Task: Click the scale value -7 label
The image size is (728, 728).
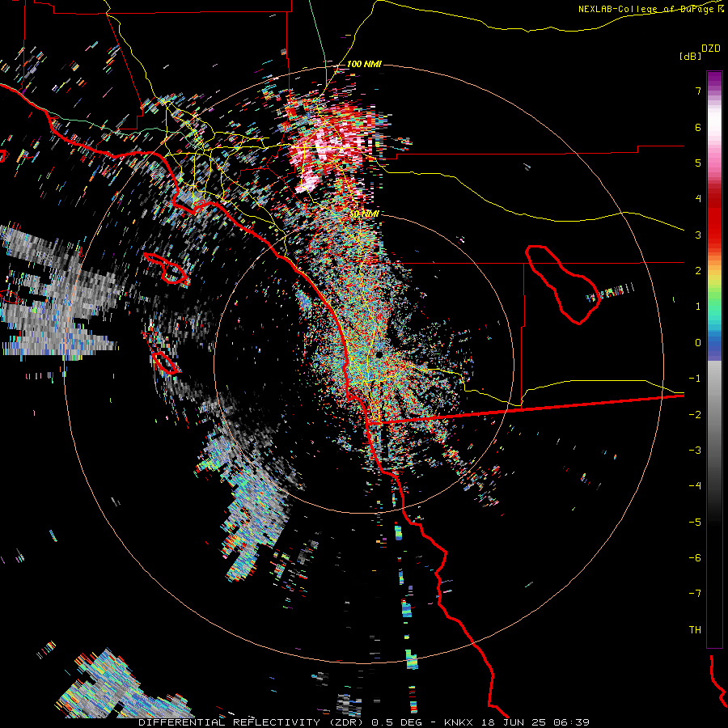Action: [x=695, y=594]
